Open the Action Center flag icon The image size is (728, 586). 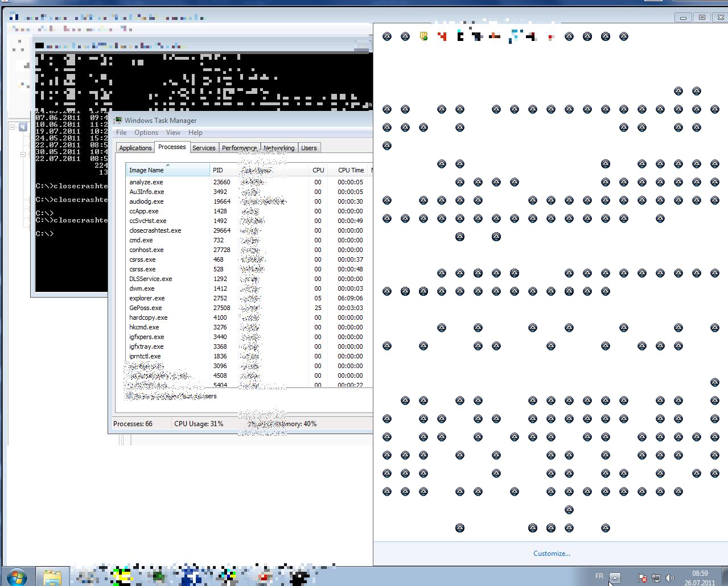coord(642,578)
